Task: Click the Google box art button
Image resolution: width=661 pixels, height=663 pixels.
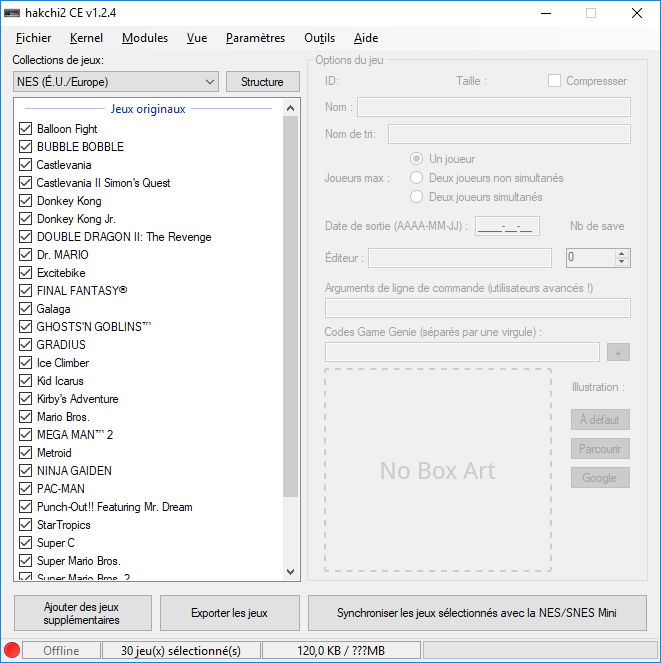Action: (x=600, y=478)
